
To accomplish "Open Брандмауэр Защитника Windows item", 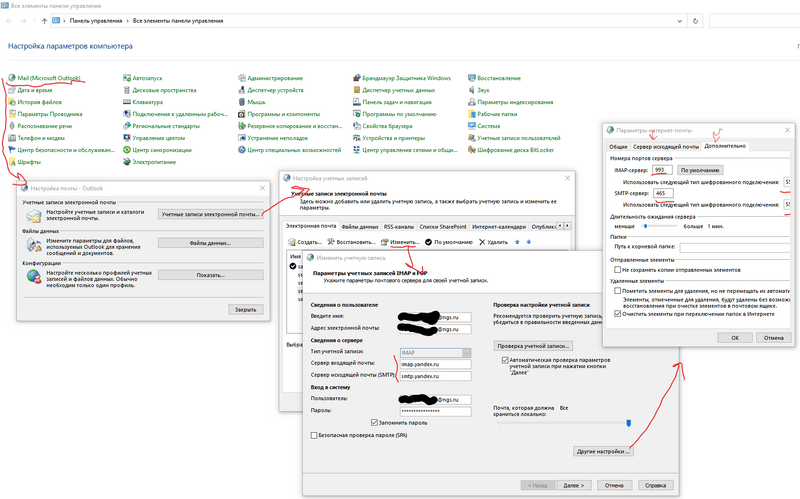I will 406,78.
